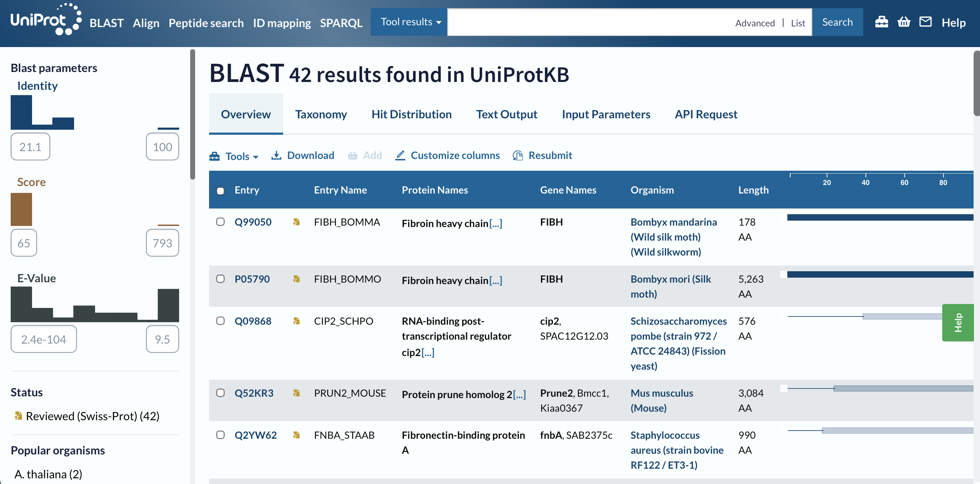Open the Bombyx mori organism link
Viewport: 980px width, 484px height.
pos(670,286)
